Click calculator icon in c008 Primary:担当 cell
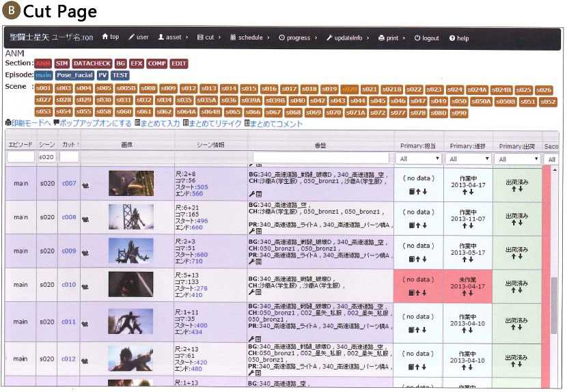 (x=411, y=225)
